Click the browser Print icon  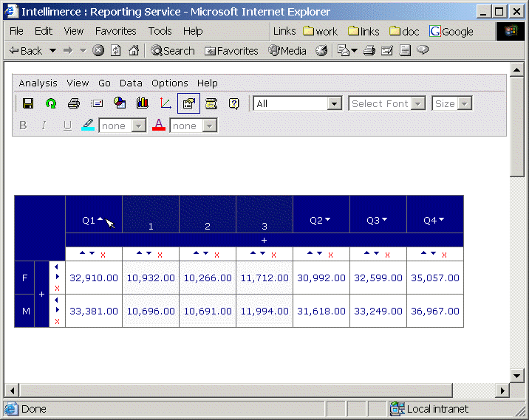tap(369, 50)
